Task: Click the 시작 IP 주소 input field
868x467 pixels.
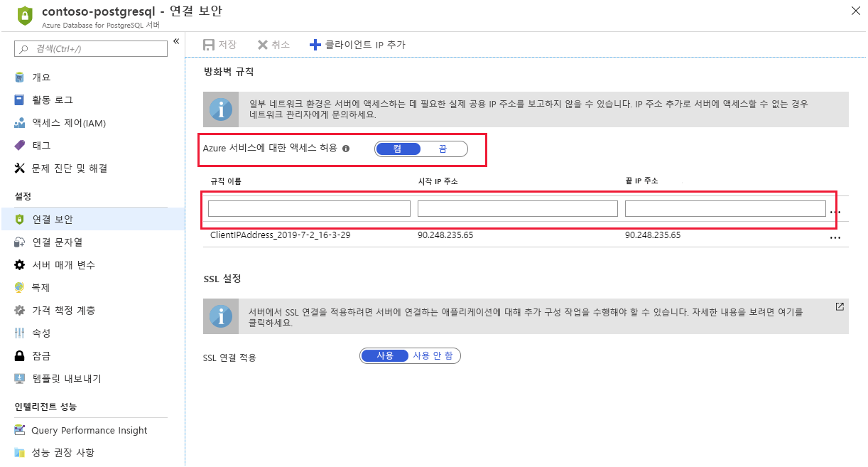Action: pyautogui.click(x=518, y=208)
